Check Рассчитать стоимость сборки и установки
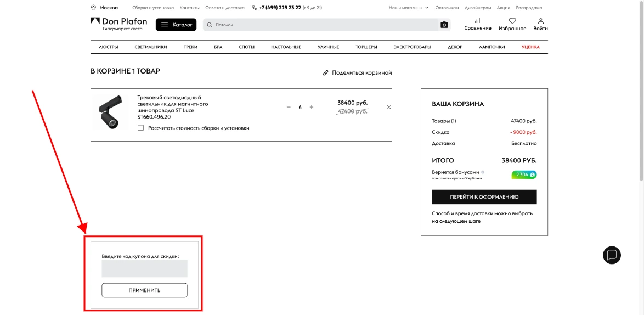The height and width of the screenshot is (315, 644). (x=140, y=128)
